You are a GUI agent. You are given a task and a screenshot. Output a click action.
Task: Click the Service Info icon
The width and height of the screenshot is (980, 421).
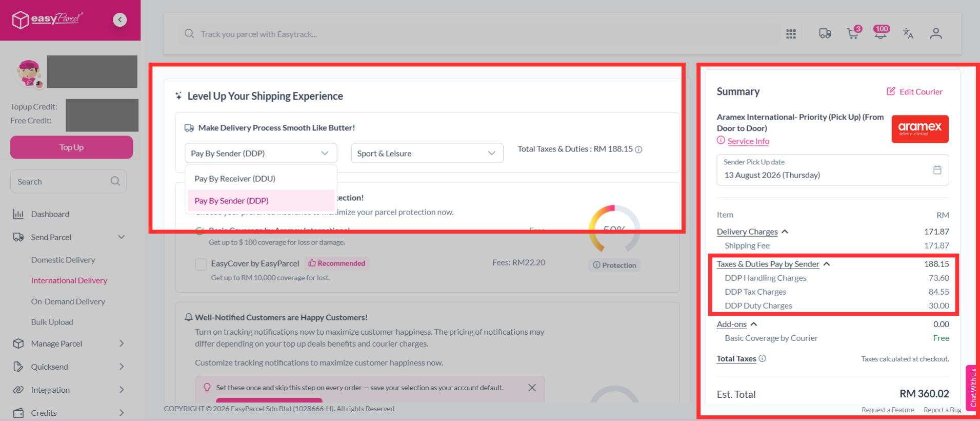721,140
